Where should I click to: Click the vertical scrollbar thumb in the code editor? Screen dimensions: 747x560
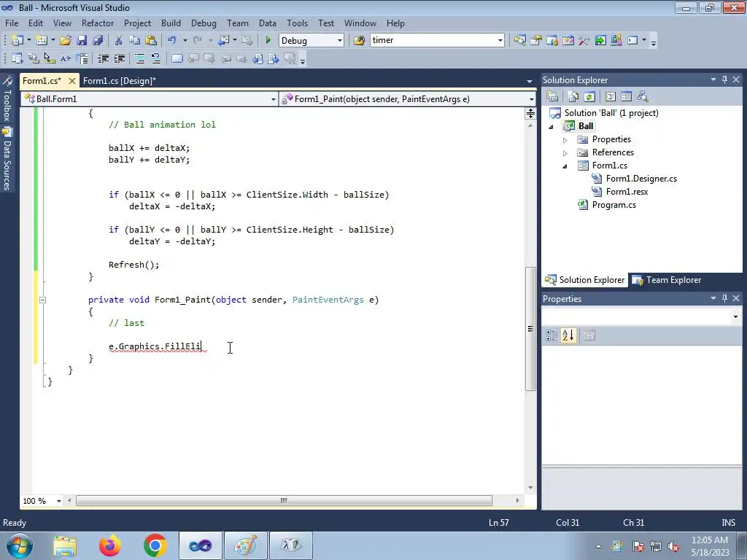coord(530,329)
